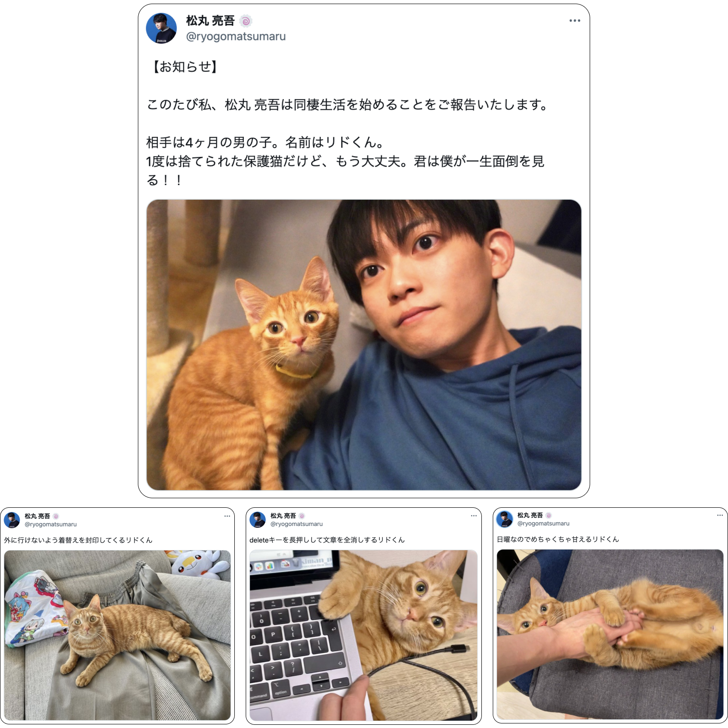The image size is (728, 728).
Task: Click the tweet text about deleteキー長押し
Action: (327, 540)
